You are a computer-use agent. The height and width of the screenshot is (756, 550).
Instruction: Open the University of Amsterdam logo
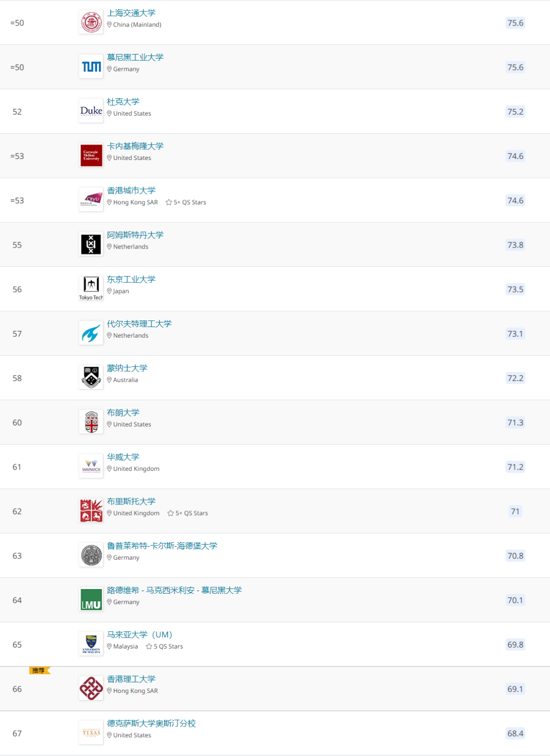91,244
